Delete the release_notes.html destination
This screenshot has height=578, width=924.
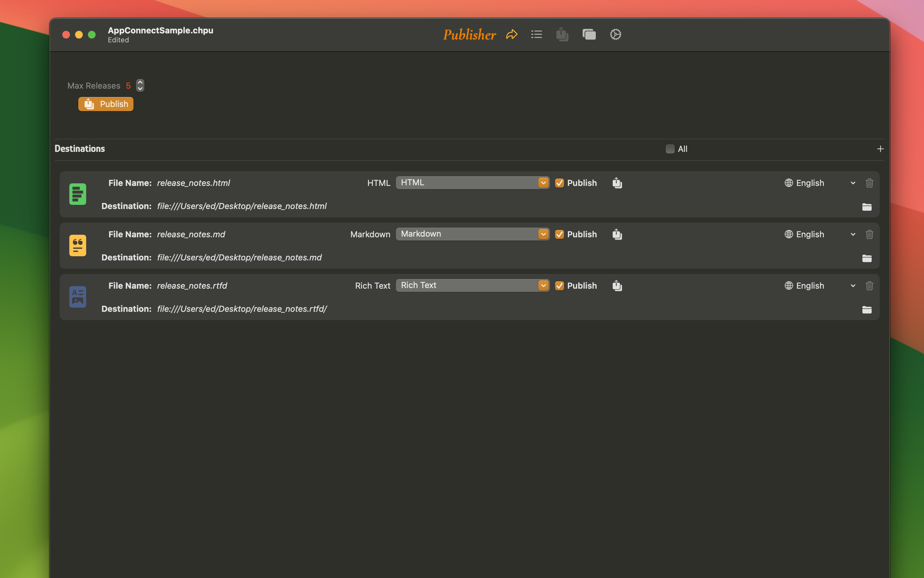pos(869,183)
